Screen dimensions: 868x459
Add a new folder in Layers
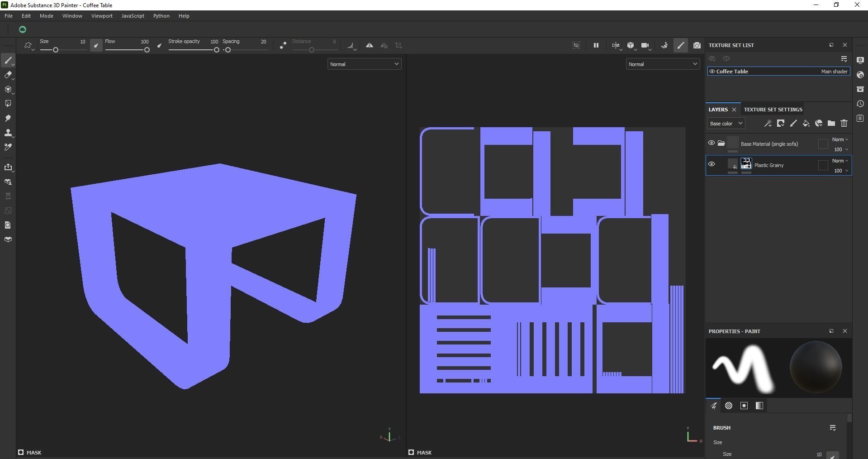click(x=831, y=123)
